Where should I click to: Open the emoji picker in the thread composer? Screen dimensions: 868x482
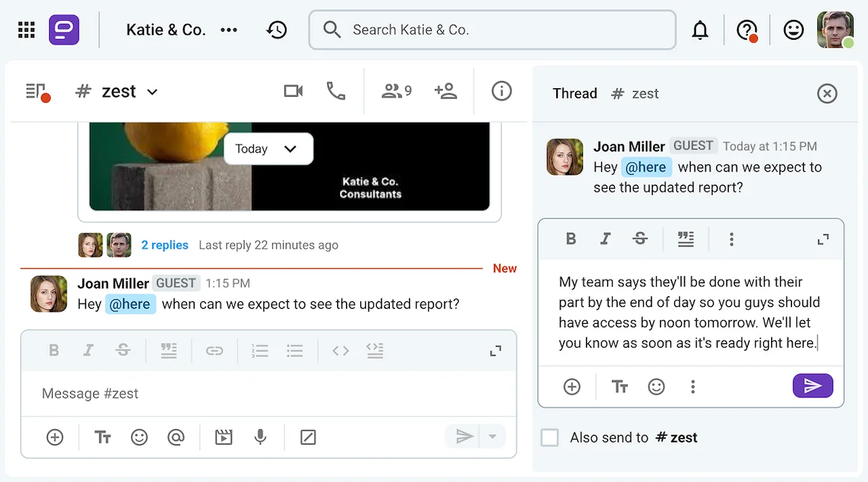(x=657, y=387)
